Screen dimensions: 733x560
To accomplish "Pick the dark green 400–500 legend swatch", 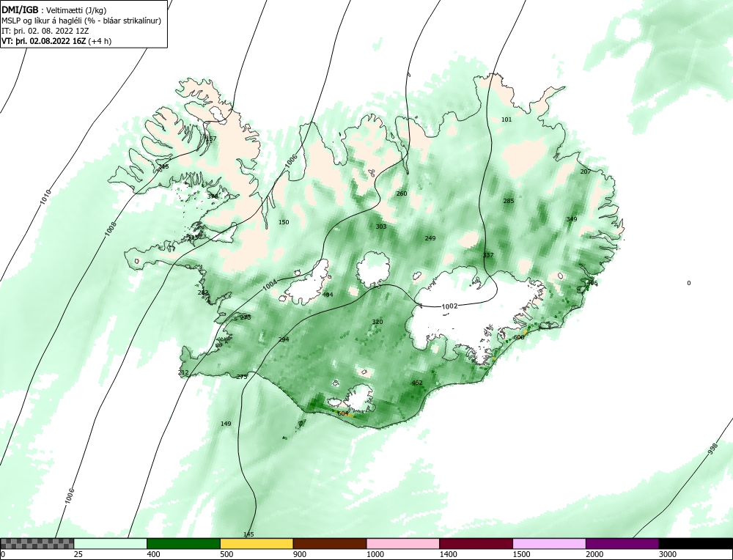I will tap(183, 543).
